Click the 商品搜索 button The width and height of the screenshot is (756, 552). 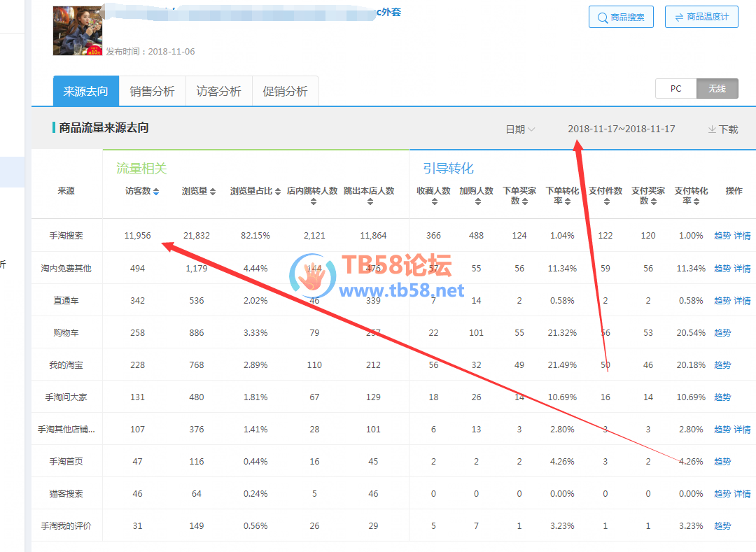621,17
